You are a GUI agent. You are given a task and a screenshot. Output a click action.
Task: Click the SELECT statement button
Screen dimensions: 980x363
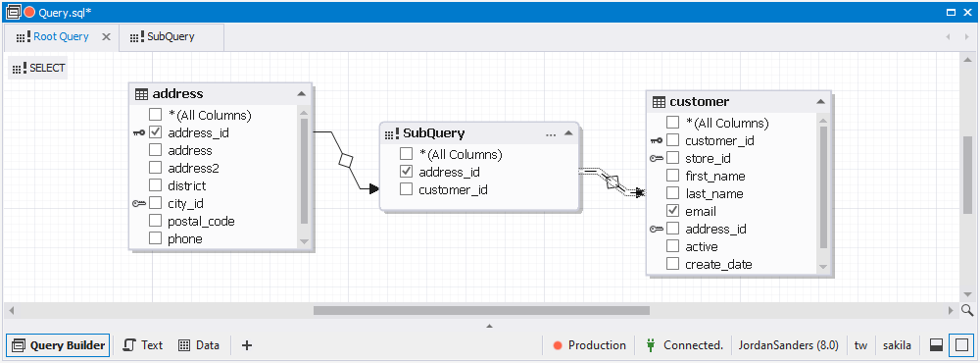point(38,69)
